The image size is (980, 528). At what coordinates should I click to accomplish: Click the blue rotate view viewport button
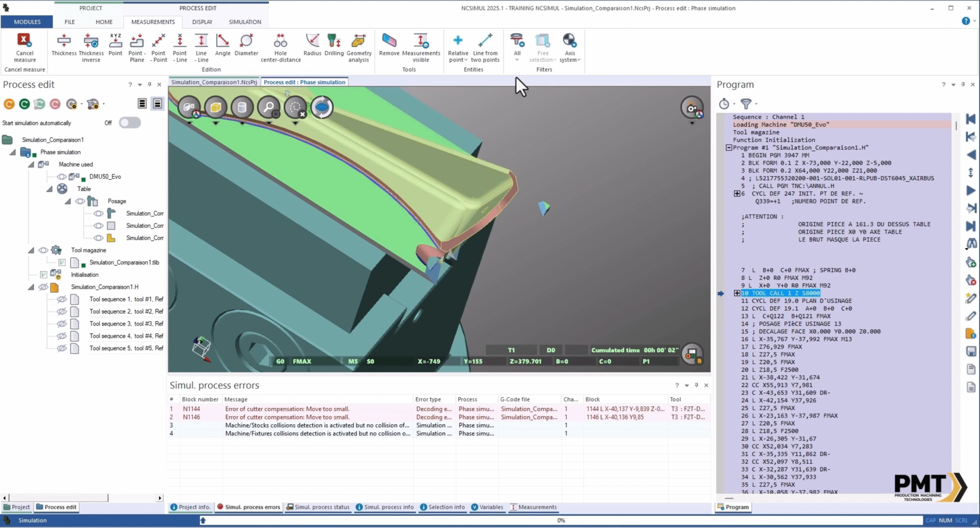tap(322, 107)
